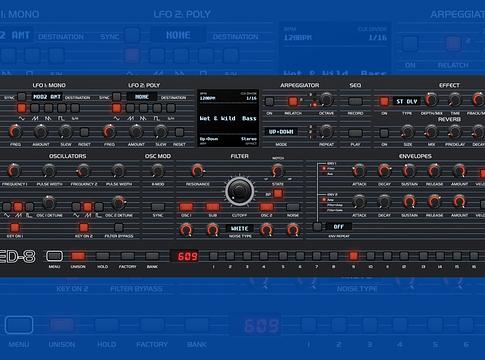
Task: Toggle LFO 1 RESET button
Action: coord(84,132)
